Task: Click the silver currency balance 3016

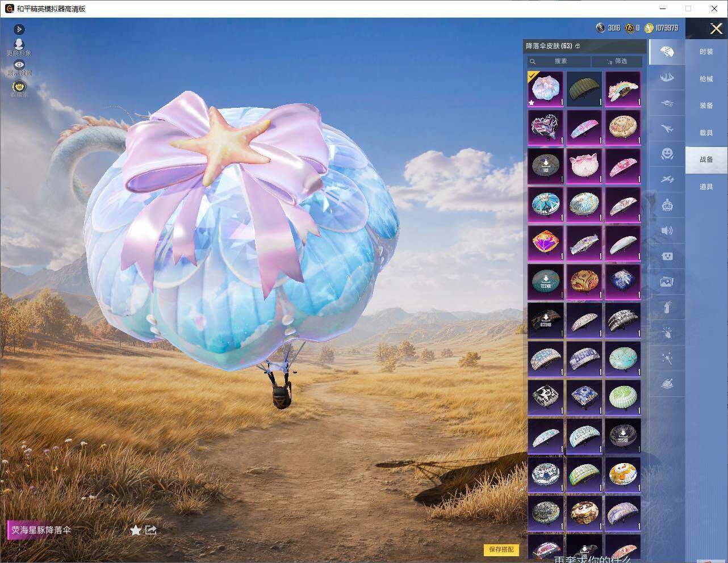Action: tap(608, 28)
